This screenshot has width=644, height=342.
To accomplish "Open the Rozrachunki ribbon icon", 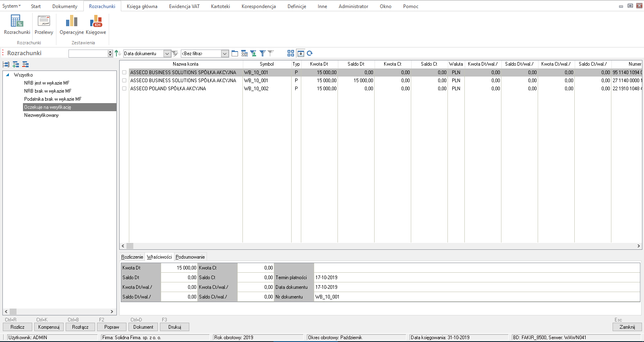I will (x=17, y=25).
